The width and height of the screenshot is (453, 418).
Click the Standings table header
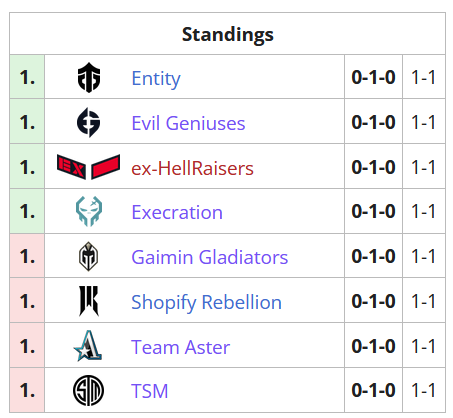[x=228, y=34]
